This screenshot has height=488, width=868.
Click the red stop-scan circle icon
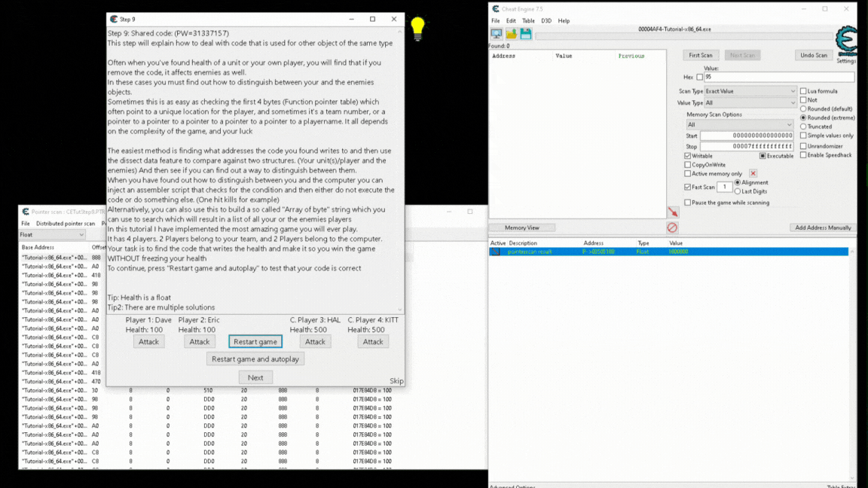point(673,227)
